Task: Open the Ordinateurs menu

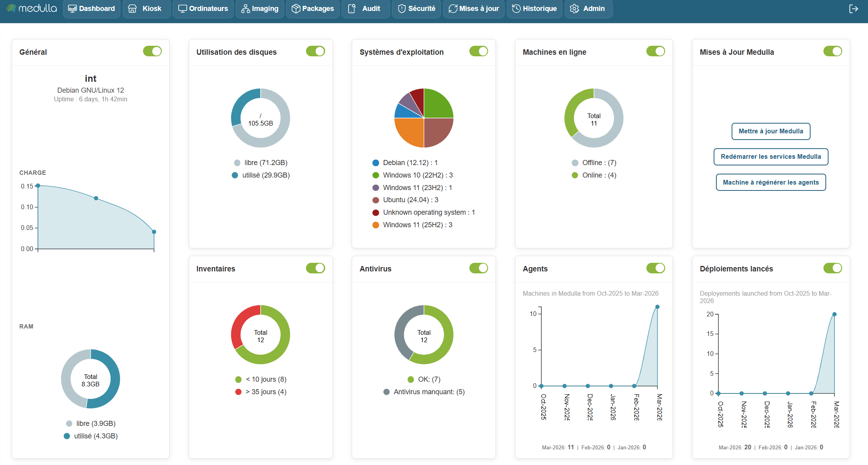Action: coord(203,9)
